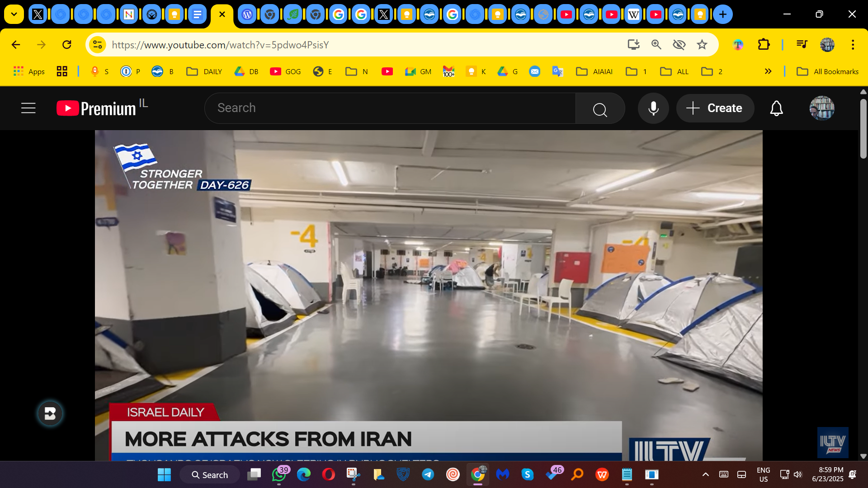Viewport: 868px width, 488px height.
Task: Switch to the Wikipedia tab
Action: [633, 14]
